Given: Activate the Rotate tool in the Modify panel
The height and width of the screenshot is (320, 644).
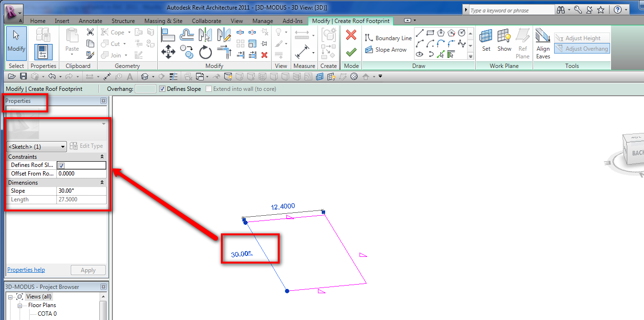Looking at the screenshot, I should point(205,53).
